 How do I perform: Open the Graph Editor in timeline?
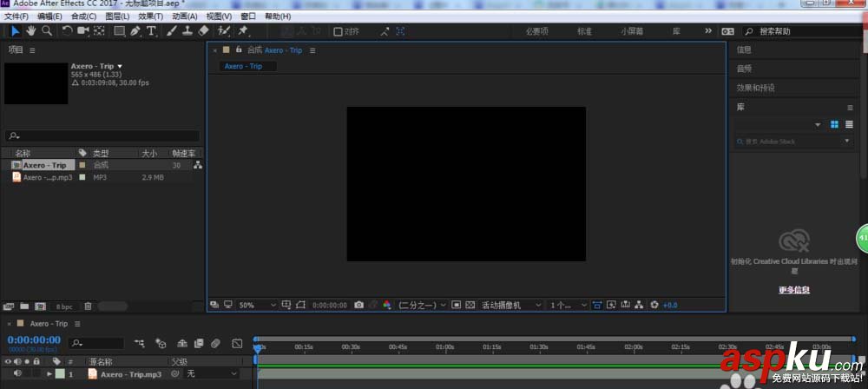237,344
